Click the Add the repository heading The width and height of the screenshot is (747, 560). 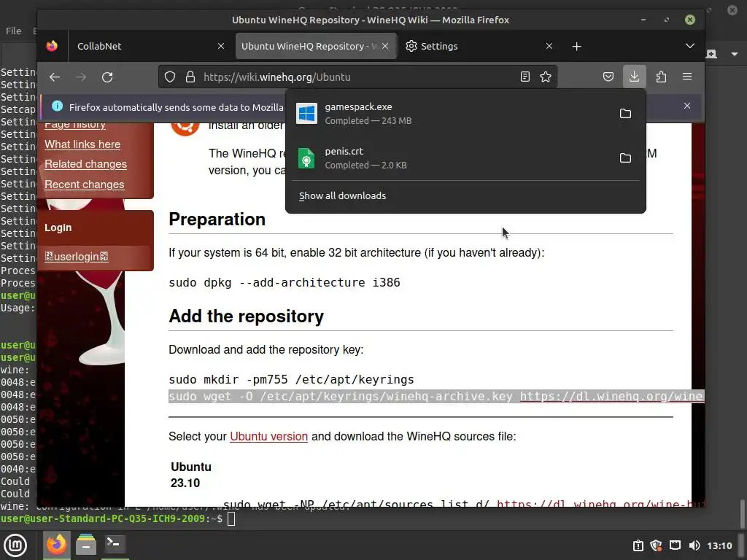[247, 316]
